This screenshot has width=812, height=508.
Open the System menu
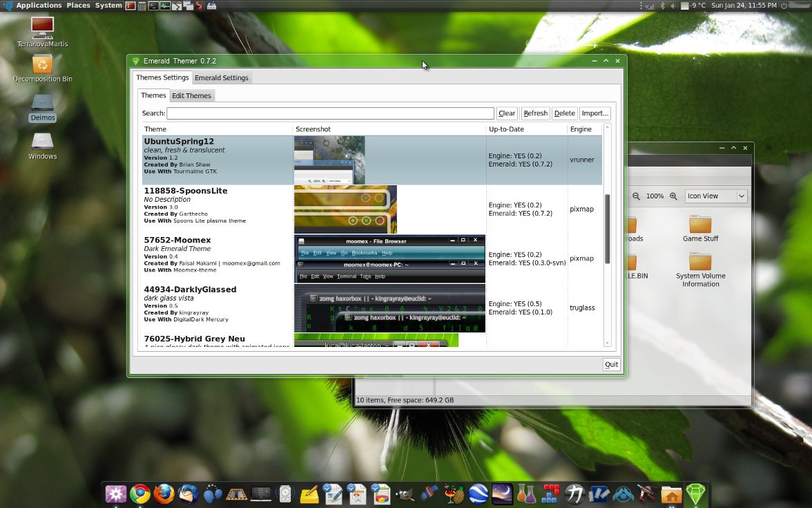pyautogui.click(x=108, y=6)
